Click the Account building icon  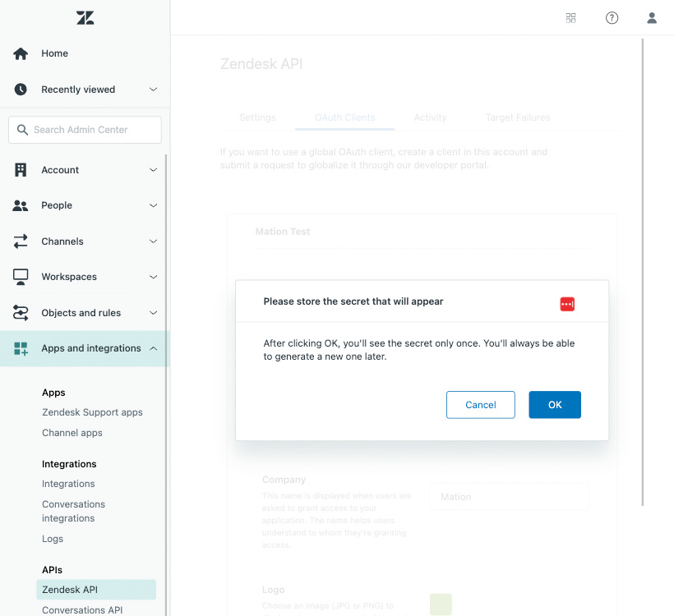pyautogui.click(x=21, y=170)
